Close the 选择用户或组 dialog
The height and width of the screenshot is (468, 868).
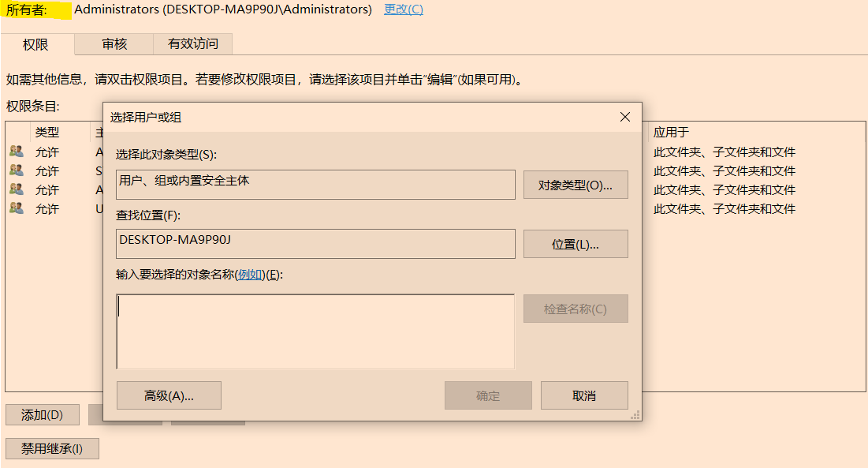[625, 117]
